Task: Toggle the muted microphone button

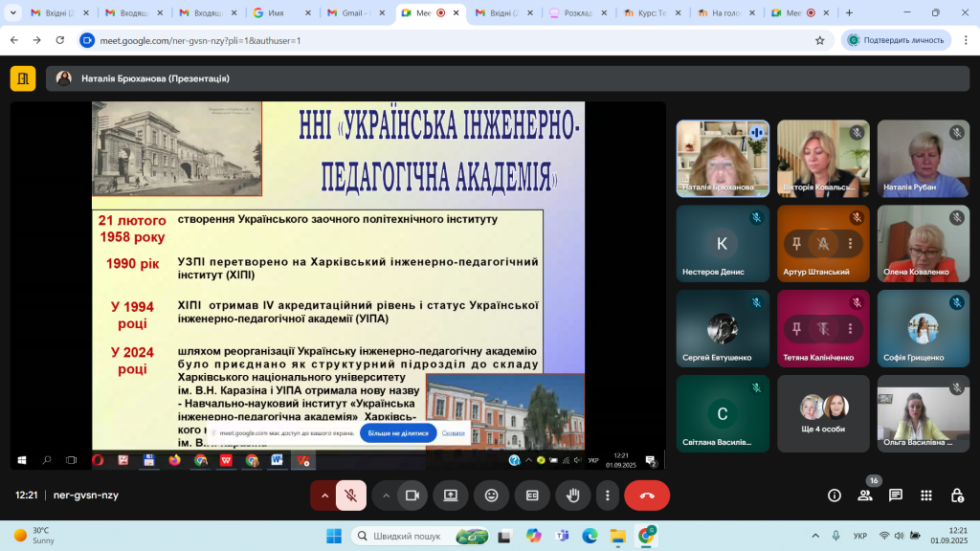Action: 350,496
